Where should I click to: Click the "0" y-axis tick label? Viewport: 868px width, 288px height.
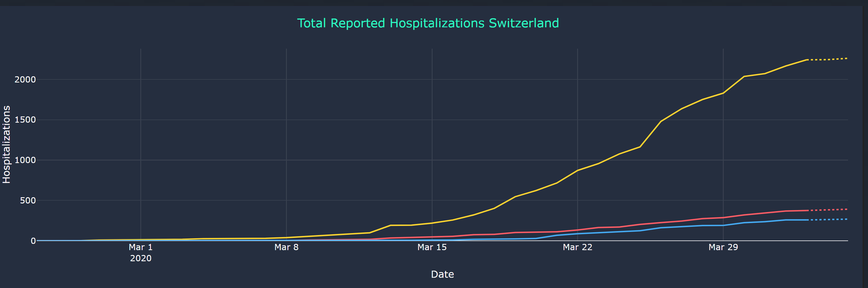[x=33, y=241]
